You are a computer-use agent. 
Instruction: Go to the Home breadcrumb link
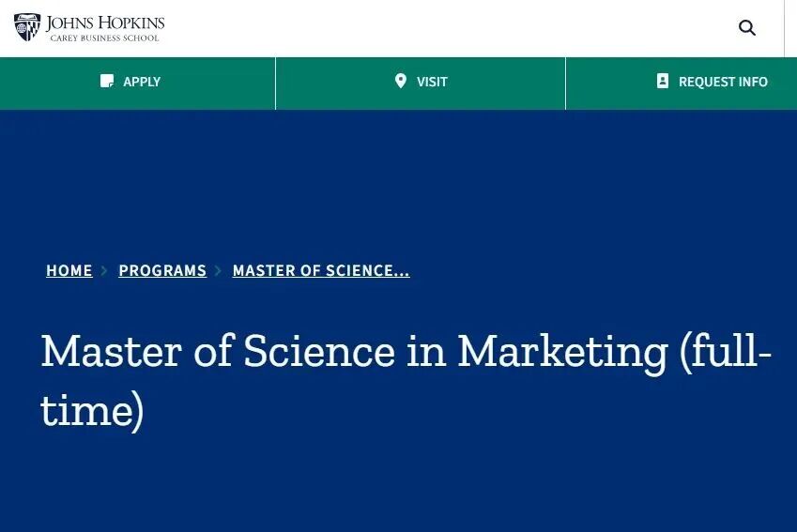(69, 271)
